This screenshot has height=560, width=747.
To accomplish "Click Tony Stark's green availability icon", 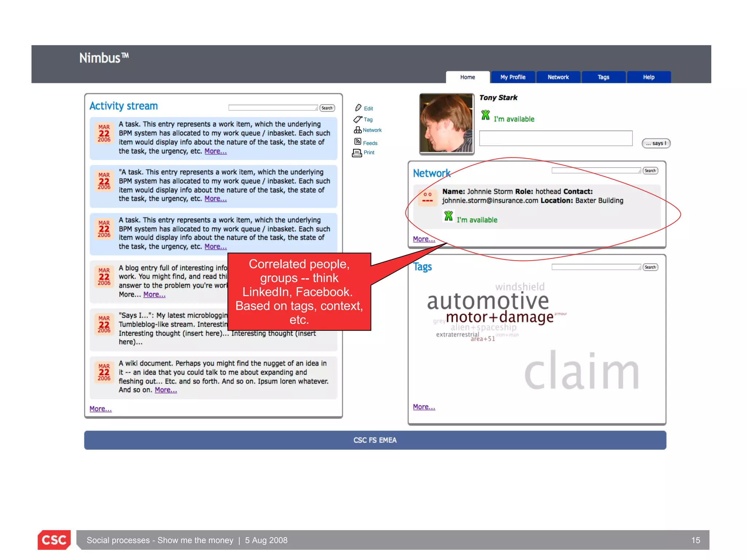I will 485,115.
